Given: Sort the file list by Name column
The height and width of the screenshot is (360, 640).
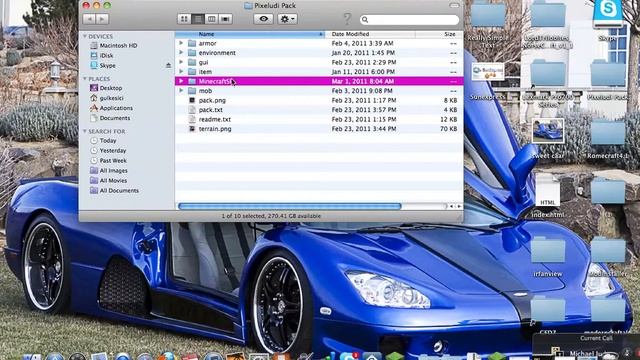Looking at the screenshot, I should click(x=250, y=34).
